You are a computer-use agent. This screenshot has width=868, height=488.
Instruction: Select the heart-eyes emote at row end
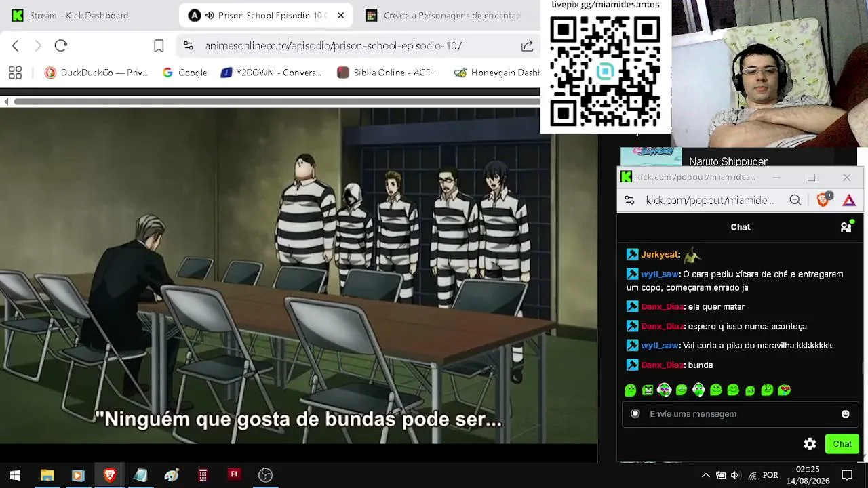pos(785,390)
